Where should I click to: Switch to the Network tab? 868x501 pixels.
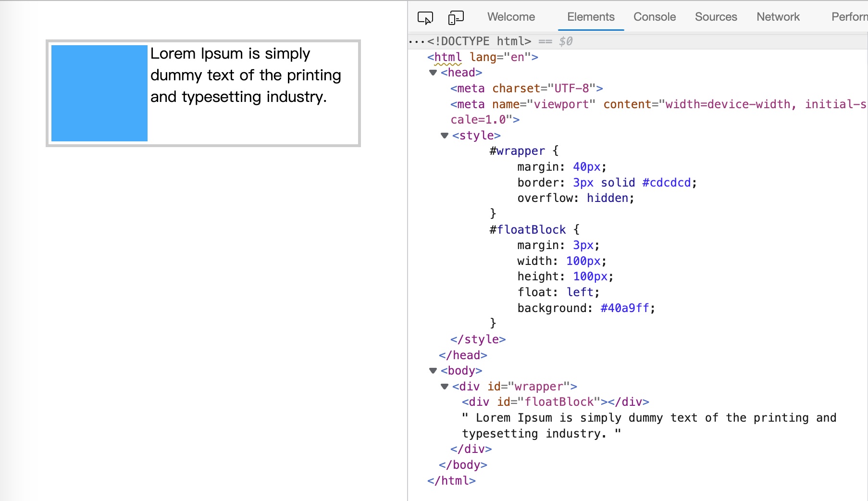click(x=778, y=17)
